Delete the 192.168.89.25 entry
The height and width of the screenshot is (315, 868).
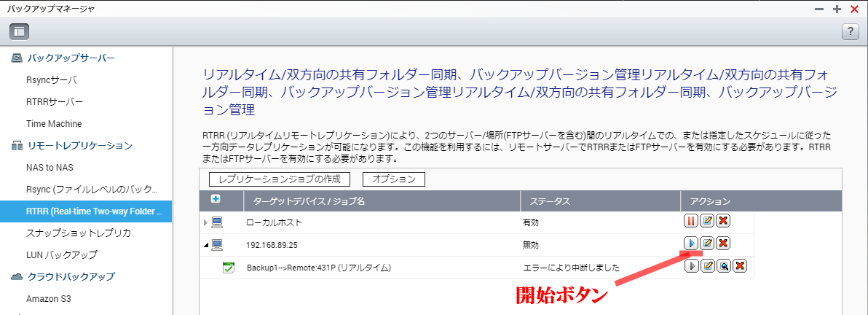coord(723,243)
